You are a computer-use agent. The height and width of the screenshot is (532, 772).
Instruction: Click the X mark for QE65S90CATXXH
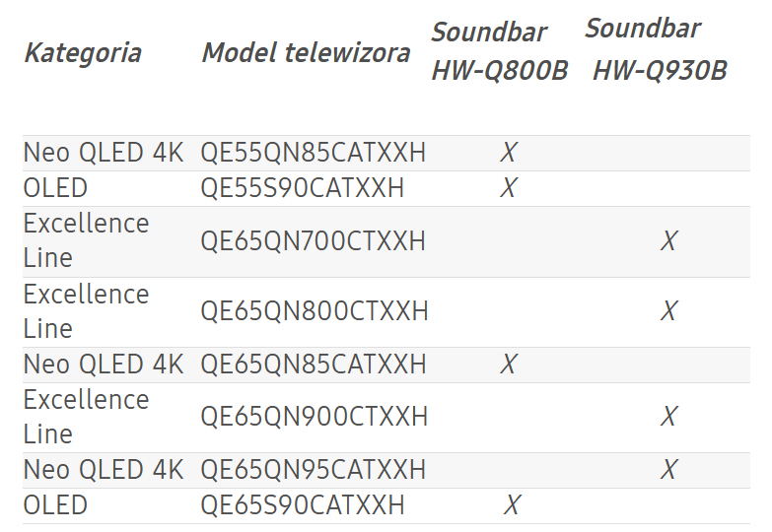[x=512, y=505]
